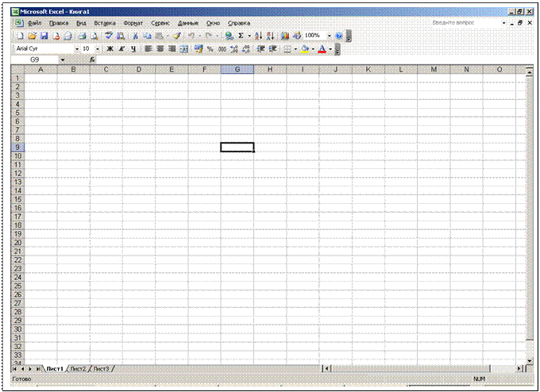Launch the Chart Wizard icon
The image size is (540, 392).
[285, 36]
